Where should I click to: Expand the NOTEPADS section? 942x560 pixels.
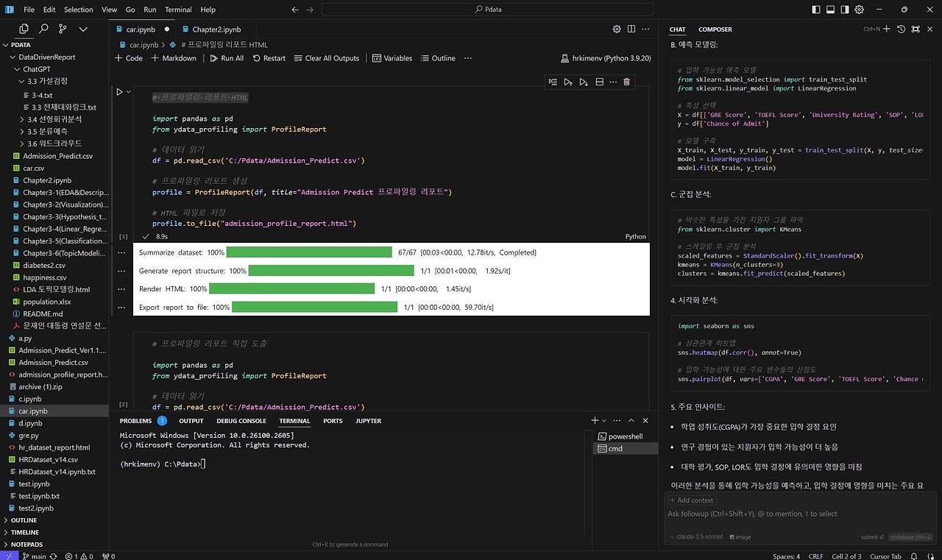point(27,545)
